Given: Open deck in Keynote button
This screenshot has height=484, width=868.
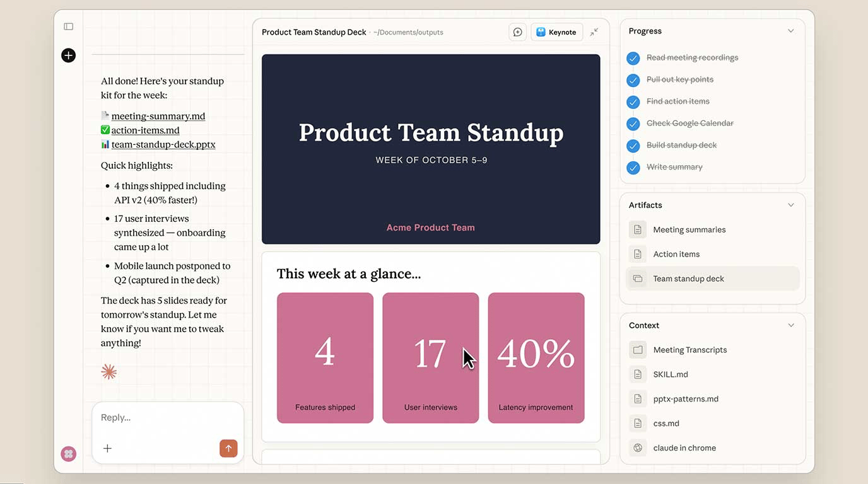Looking at the screenshot, I should [556, 32].
